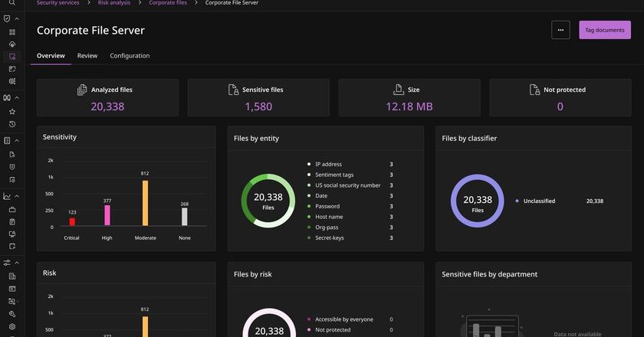Image resolution: width=644 pixels, height=337 pixels.
Task: Open the cloud sidebar icon below dashboard
Action: (12, 44)
